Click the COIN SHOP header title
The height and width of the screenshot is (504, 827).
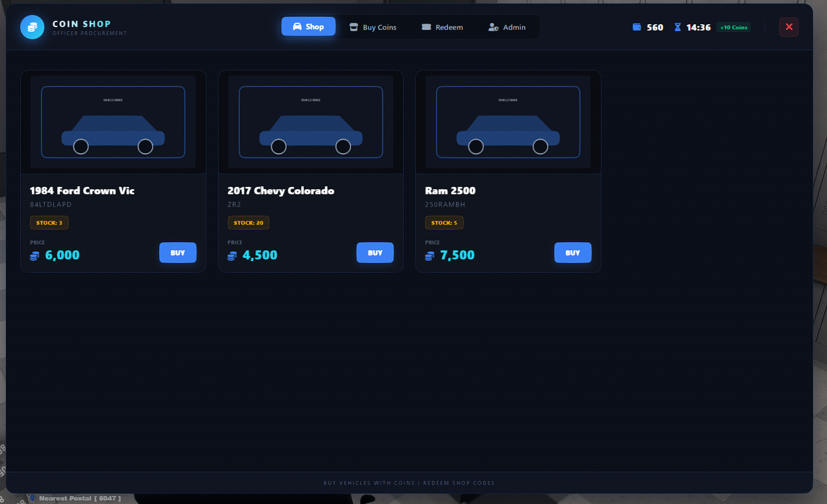[x=81, y=24]
